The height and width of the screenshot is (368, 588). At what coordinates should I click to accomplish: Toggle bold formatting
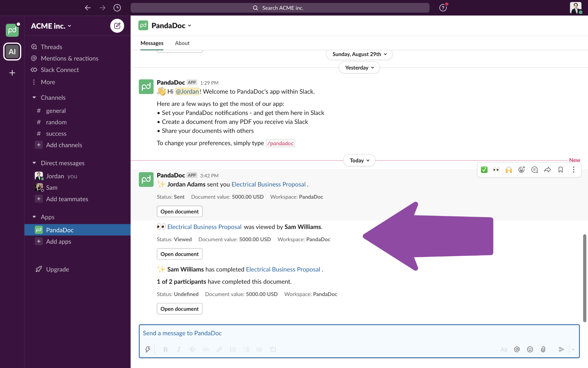[165, 349]
